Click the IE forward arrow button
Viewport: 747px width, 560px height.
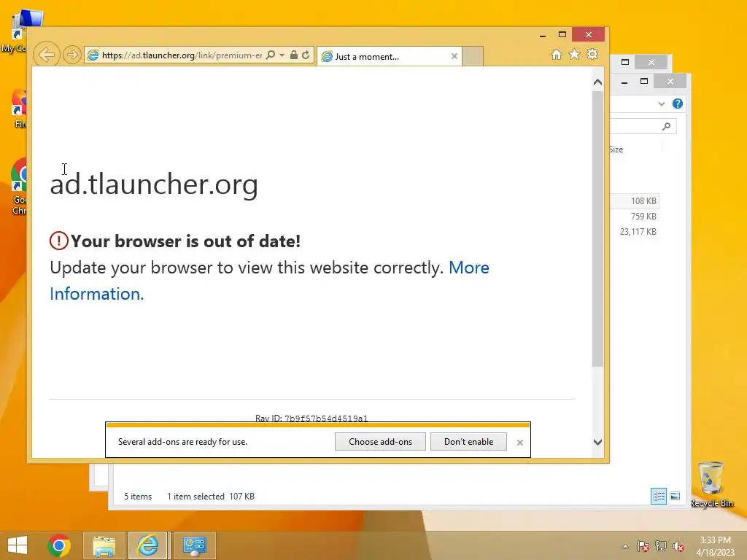72,55
